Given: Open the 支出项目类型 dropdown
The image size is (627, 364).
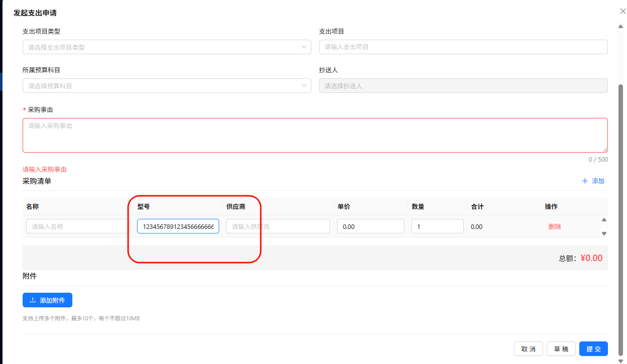Looking at the screenshot, I should coord(167,47).
